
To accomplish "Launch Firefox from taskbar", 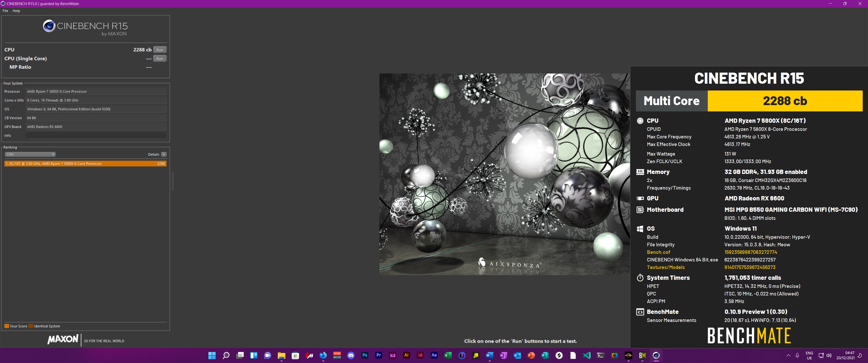I will pos(323,355).
